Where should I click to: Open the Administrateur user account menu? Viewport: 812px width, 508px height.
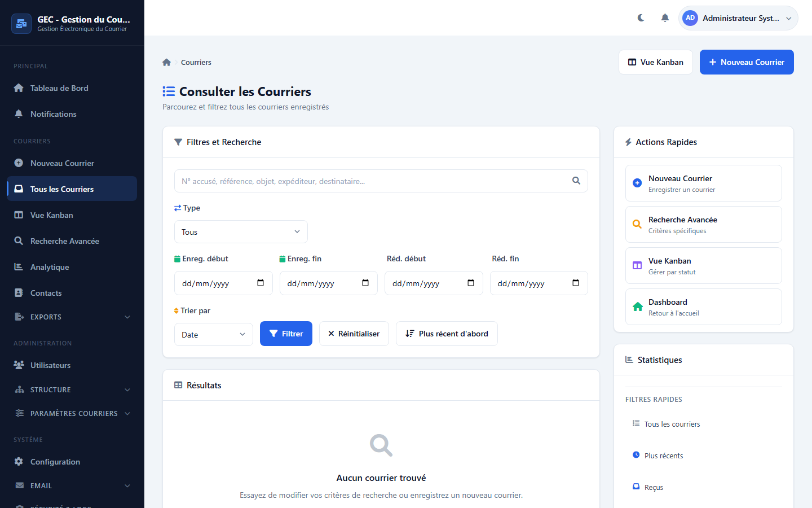click(738, 18)
